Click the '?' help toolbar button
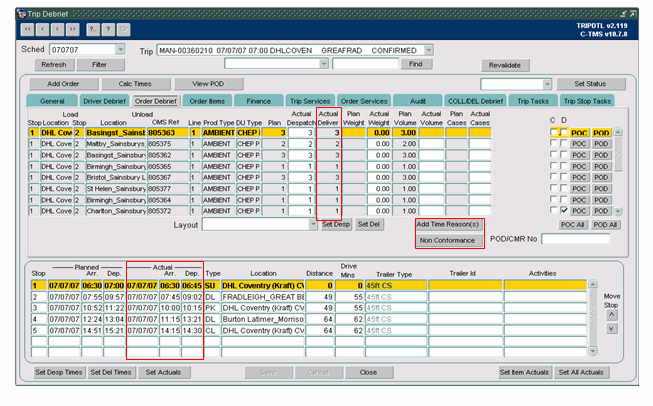 [x=108, y=30]
